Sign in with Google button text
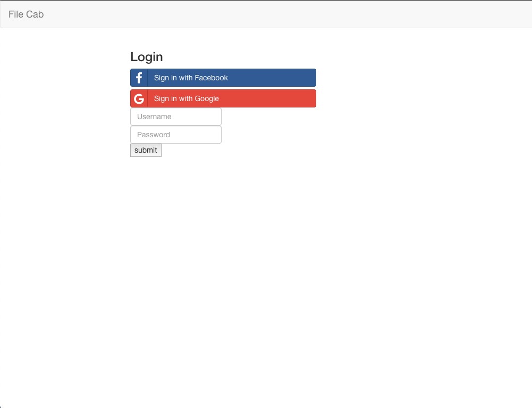 click(x=186, y=98)
